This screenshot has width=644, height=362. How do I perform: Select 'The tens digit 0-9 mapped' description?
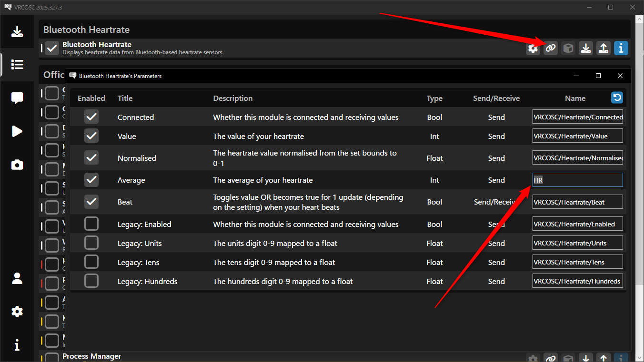pyautogui.click(x=274, y=262)
